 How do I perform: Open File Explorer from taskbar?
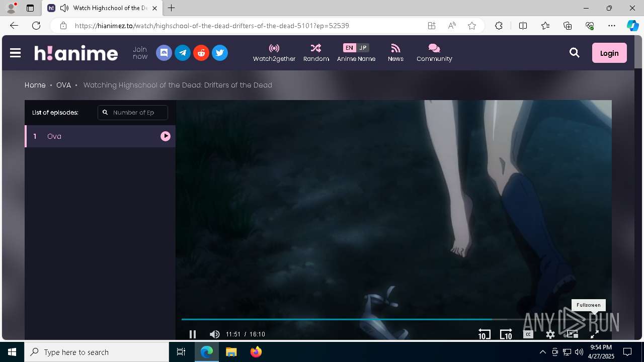pos(231,352)
